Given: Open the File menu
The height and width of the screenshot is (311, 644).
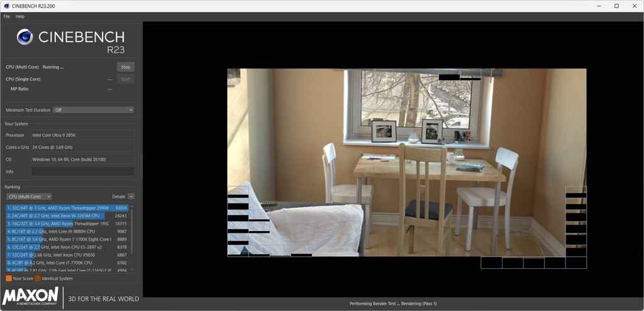Looking at the screenshot, I should point(6,16).
